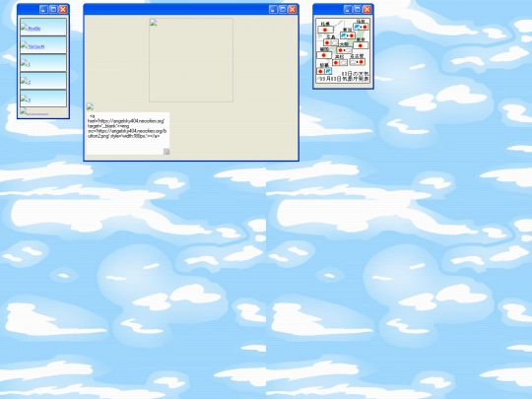
Task: Maximize the navigation links window
Action: (53, 10)
